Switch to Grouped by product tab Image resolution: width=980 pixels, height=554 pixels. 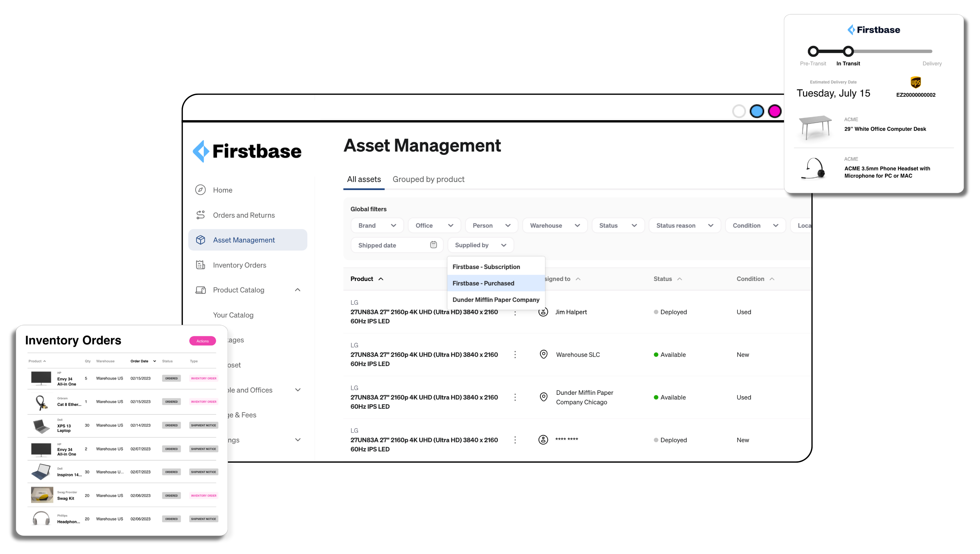(x=428, y=179)
